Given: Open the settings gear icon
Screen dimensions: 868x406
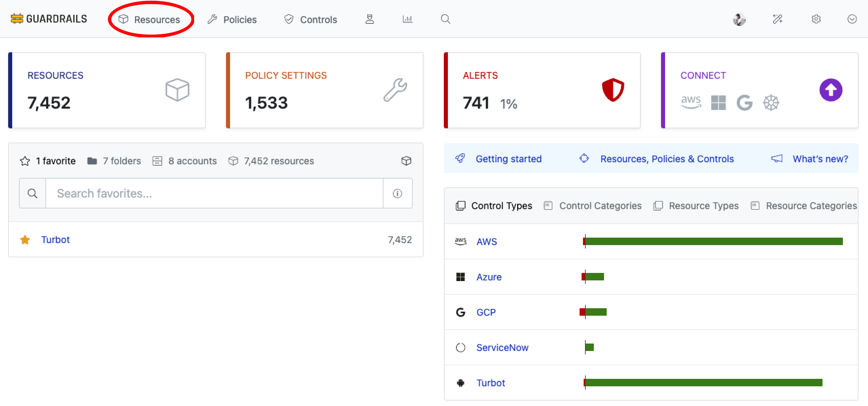Looking at the screenshot, I should point(816,19).
